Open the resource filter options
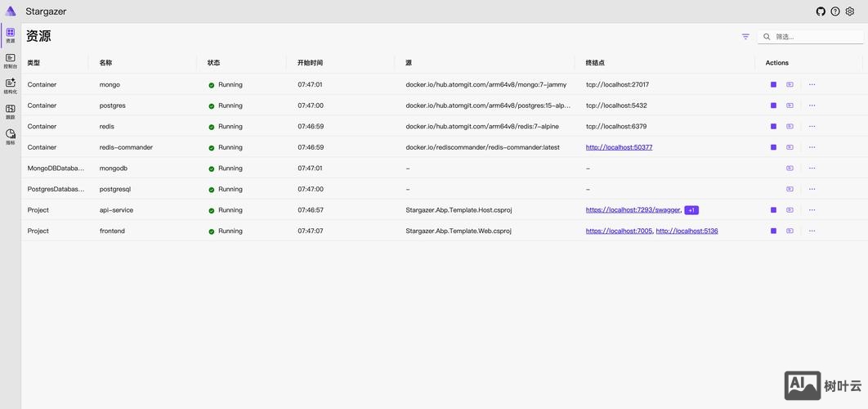Viewport: 868px width, 409px height. [x=745, y=37]
